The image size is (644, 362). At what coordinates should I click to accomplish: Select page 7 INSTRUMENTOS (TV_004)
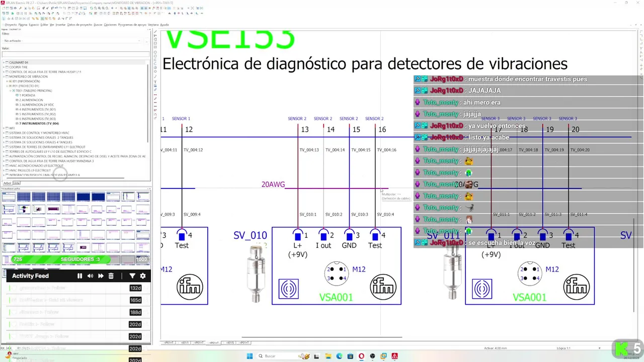coord(39,123)
